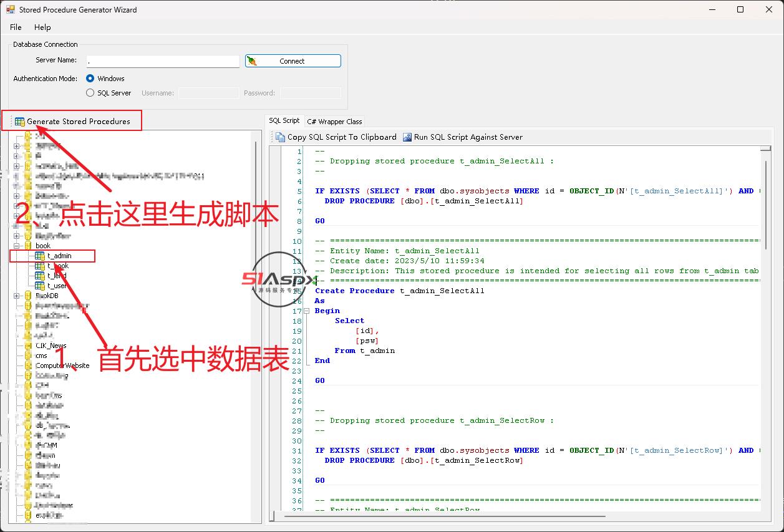Image resolution: width=784 pixels, height=532 pixels.
Task: Click the book database cylinder icon
Action: 28,246
